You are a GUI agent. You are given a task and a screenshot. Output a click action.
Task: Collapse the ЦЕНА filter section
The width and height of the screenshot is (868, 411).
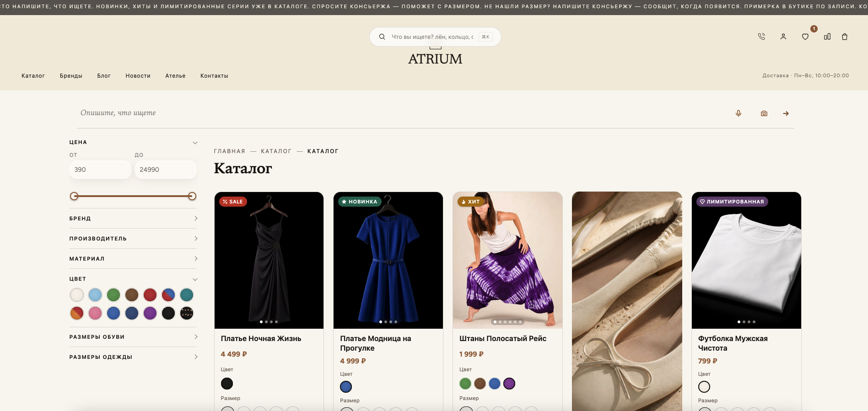[x=133, y=143]
